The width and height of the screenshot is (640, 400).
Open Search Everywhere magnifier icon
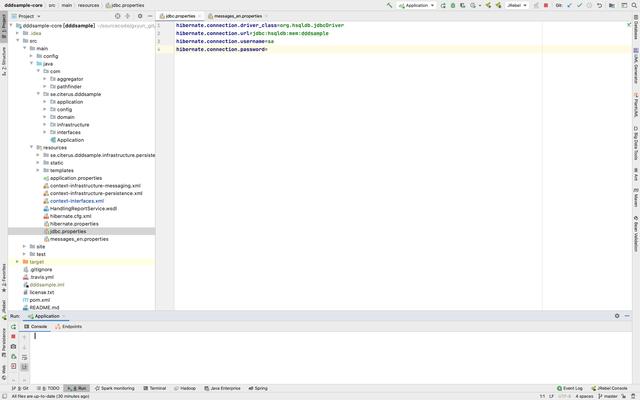633,5
